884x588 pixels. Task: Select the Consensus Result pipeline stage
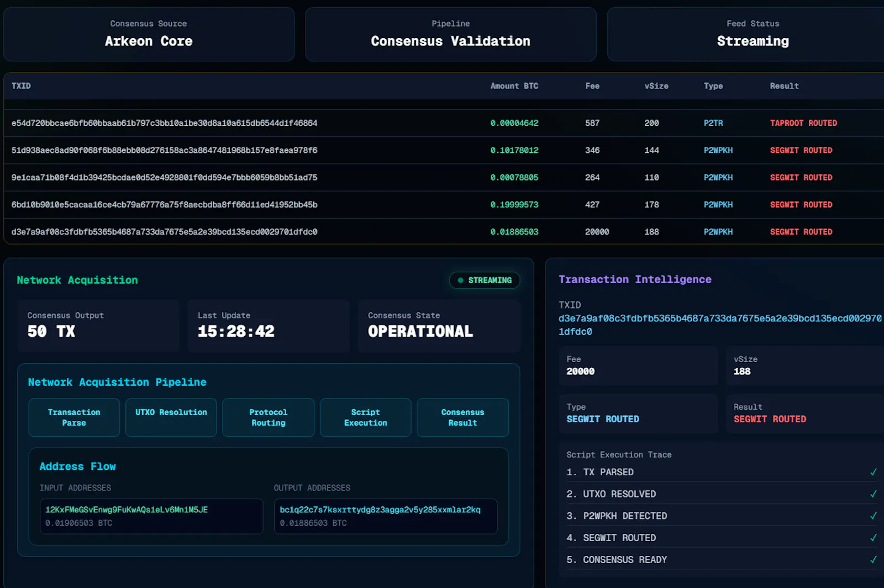click(462, 417)
